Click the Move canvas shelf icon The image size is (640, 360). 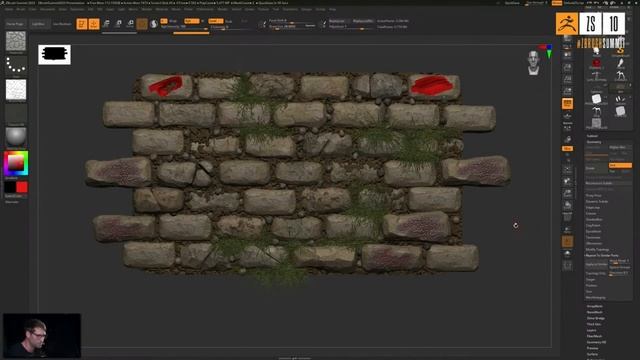[567, 181]
